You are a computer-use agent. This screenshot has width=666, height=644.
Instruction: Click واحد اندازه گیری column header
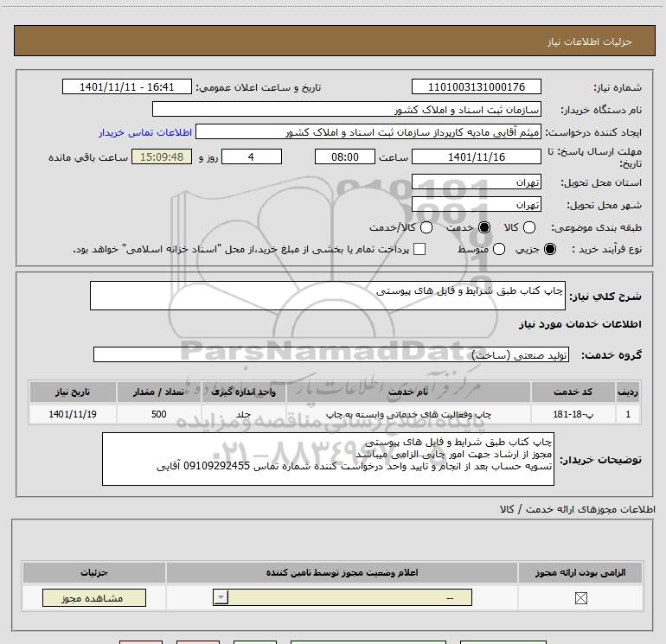click(x=244, y=392)
